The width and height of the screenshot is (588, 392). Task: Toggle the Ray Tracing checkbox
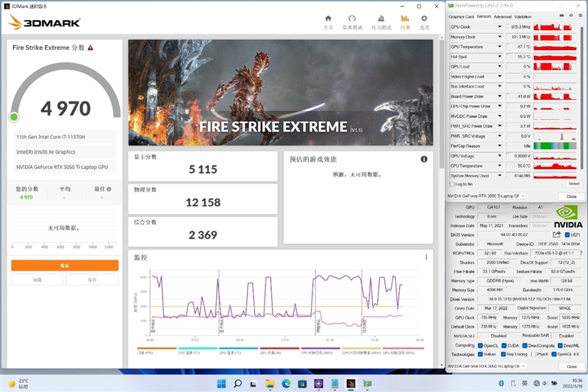tap(503, 354)
